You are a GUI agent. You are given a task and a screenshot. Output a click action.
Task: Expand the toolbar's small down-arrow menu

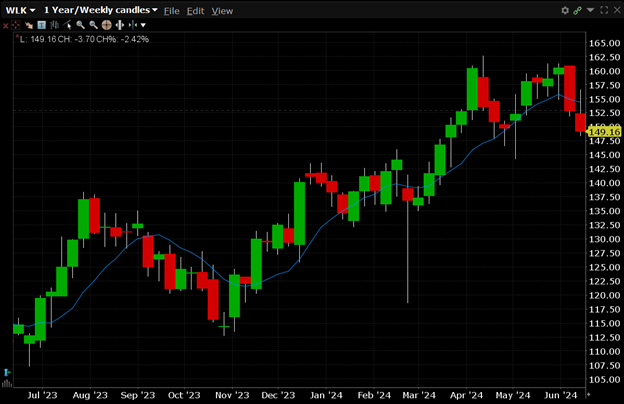pos(143,25)
